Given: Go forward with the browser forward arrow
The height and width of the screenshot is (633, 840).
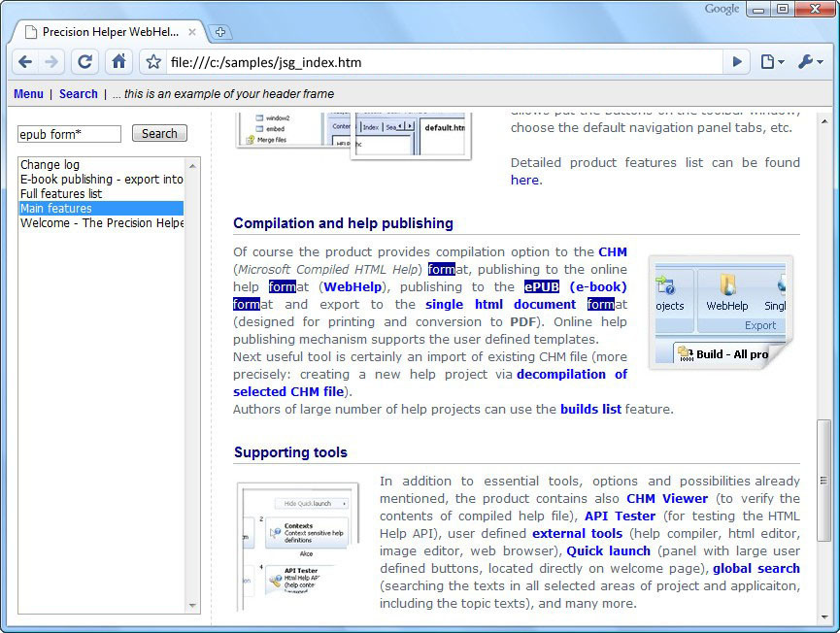Looking at the screenshot, I should click(x=52, y=62).
